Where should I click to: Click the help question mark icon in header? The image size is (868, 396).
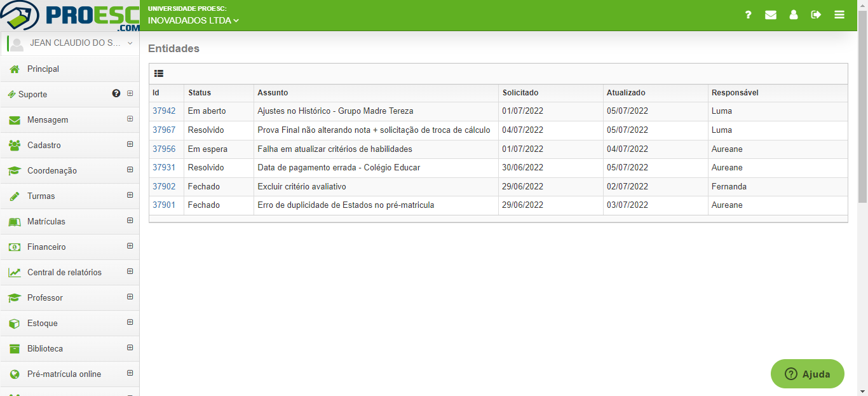click(749, 15)
